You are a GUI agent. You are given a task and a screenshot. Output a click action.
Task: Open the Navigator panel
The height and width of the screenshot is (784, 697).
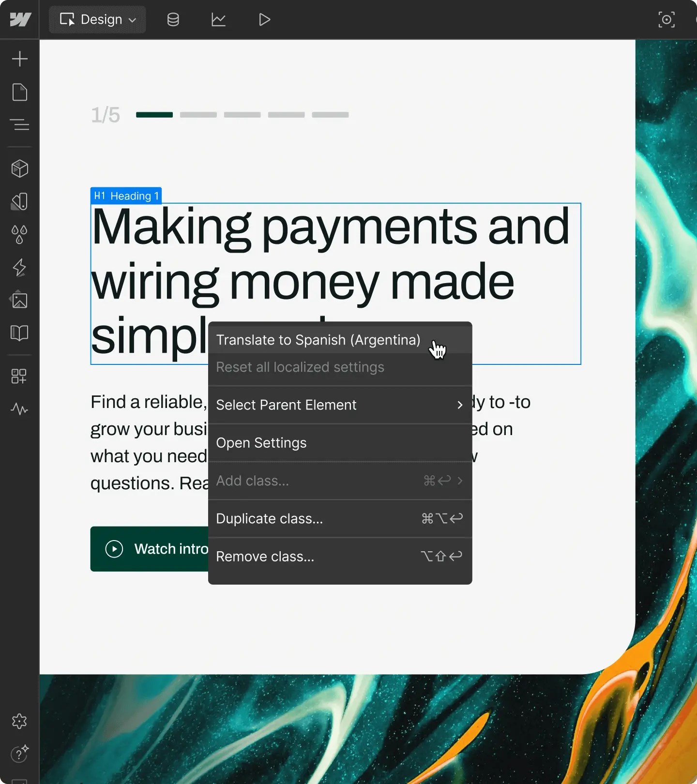[x=20, y=124]
